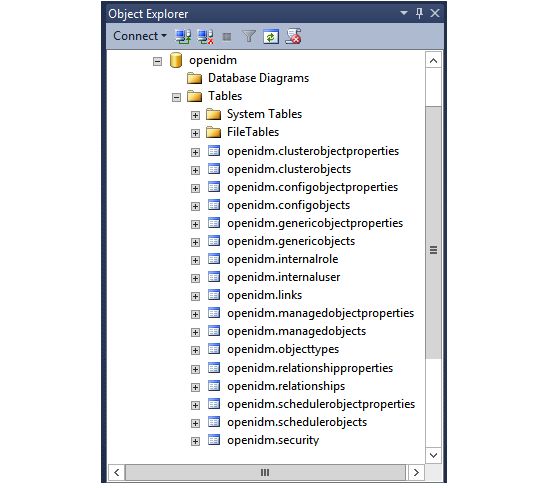
Task: Expand openidm.schedulerobjectproperties table node
Action: (195, 405)
